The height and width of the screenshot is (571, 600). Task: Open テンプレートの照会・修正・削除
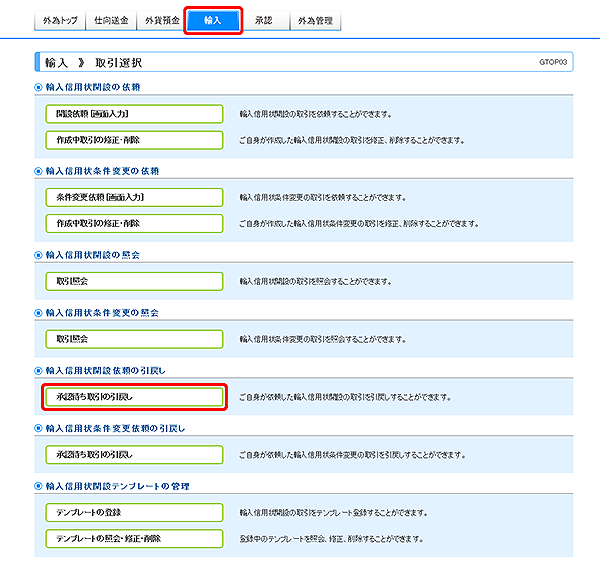pos(133,538)
